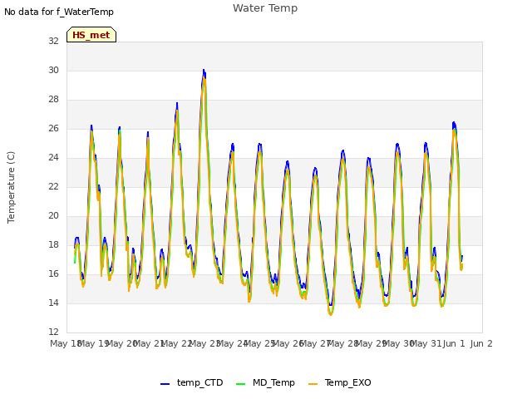Click the Jun 1 x-axis label
The height and width of the screenshot is (399, 532).
pyautogui.click(x=454, y=343)
